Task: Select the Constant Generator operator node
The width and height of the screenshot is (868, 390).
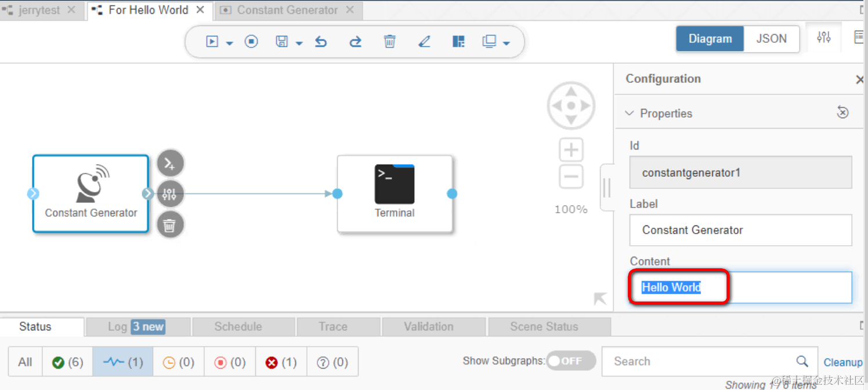Action: click(x=91, y=194)
